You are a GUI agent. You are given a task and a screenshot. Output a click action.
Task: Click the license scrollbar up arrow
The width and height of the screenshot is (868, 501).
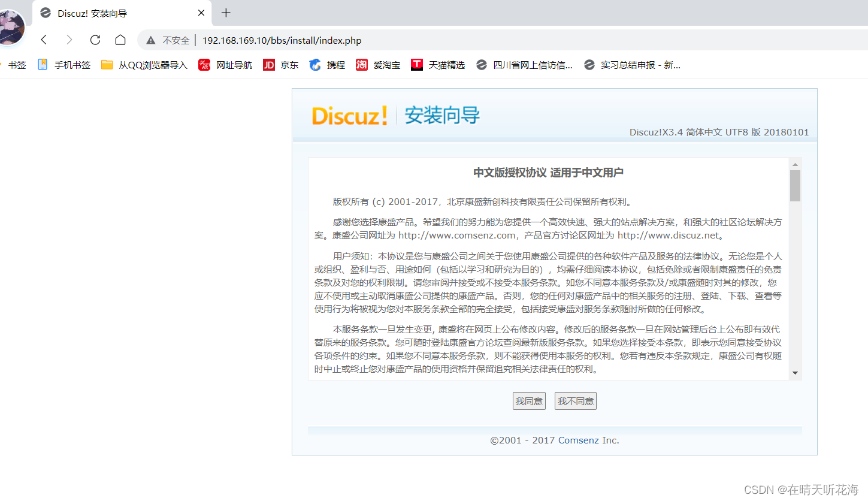click(795, 164)
